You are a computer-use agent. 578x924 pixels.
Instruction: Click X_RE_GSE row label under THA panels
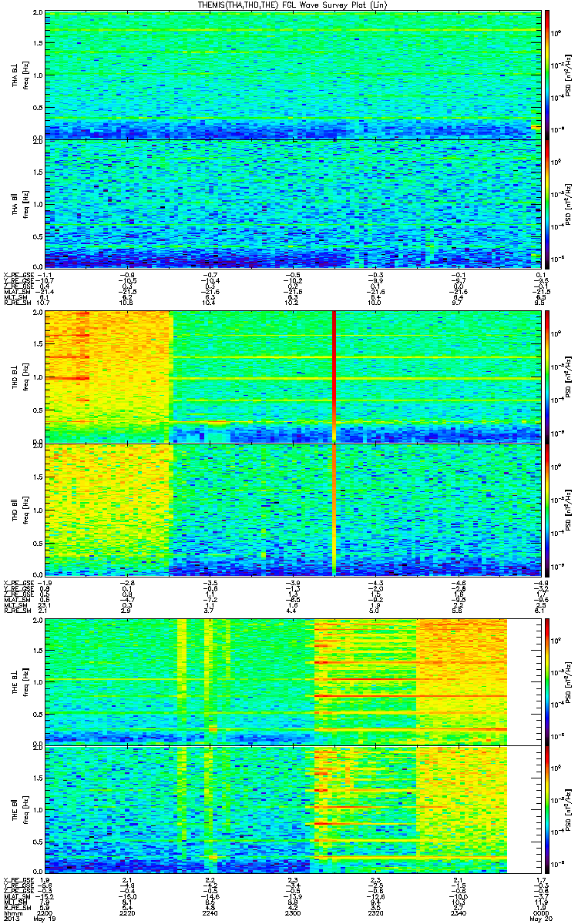tap(21, 275)
